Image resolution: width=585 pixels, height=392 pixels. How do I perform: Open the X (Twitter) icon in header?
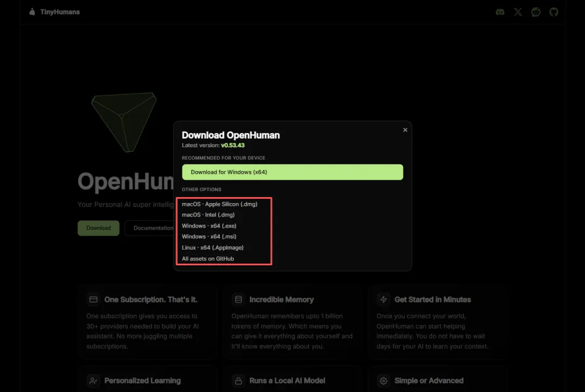[518, 12]
